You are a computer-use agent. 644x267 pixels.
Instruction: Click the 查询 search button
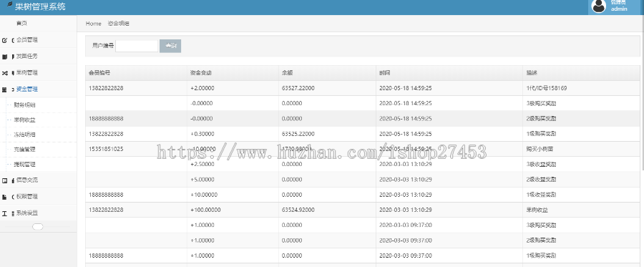[x=170, y=46]
